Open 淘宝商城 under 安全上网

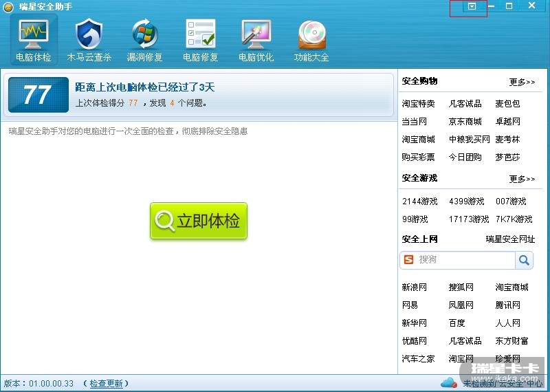click(511, 287)
